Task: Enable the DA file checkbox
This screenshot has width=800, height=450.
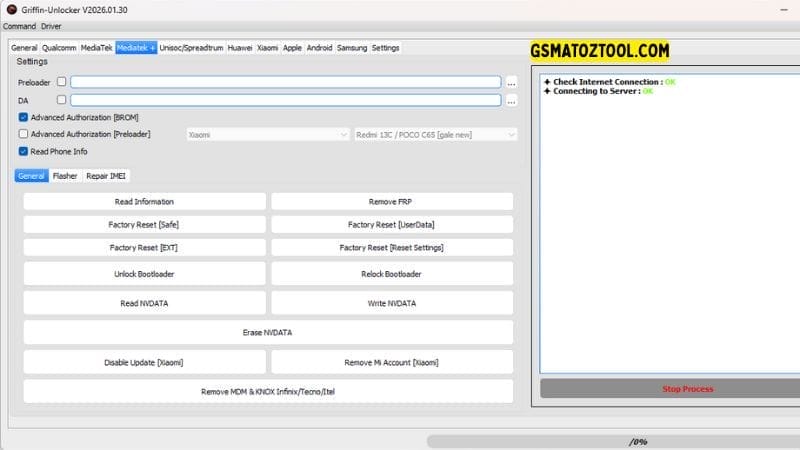Action: point(62,100)
